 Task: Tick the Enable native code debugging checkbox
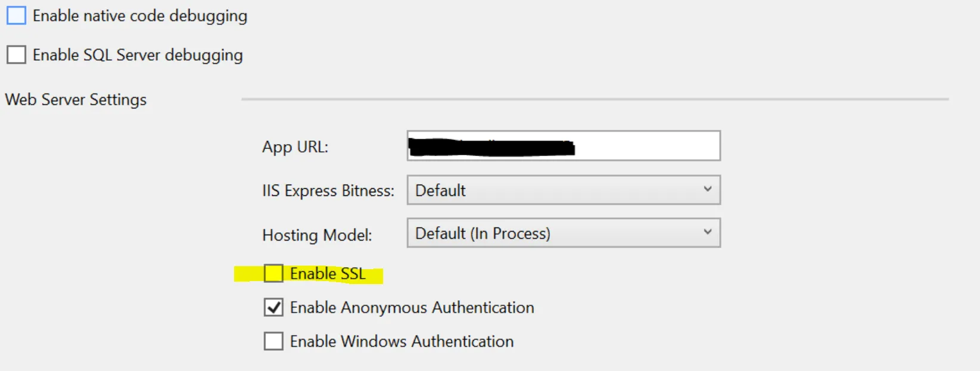[16, 15]
